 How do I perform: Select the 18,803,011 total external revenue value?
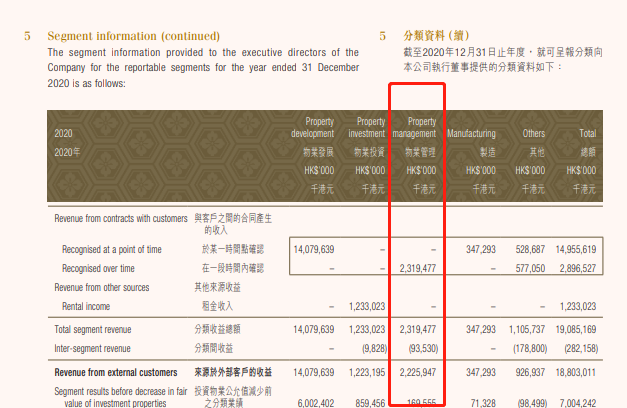click(573, 372)
